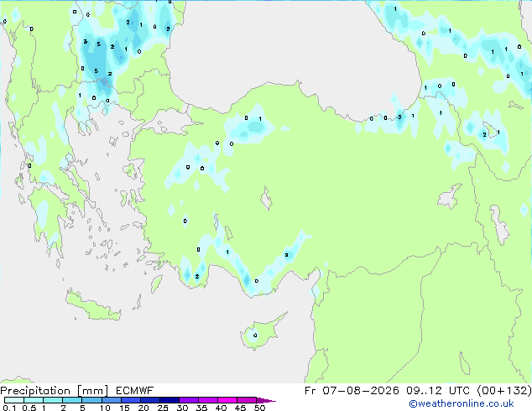Click the "[mm]" unit label
The image size is (532, 411).
click(x=92, y=391)
